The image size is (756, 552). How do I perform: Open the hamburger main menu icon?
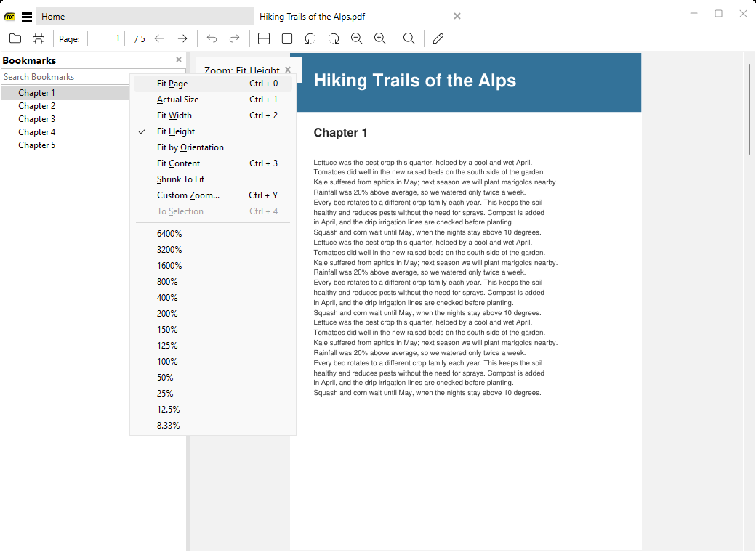coord(27,17)
